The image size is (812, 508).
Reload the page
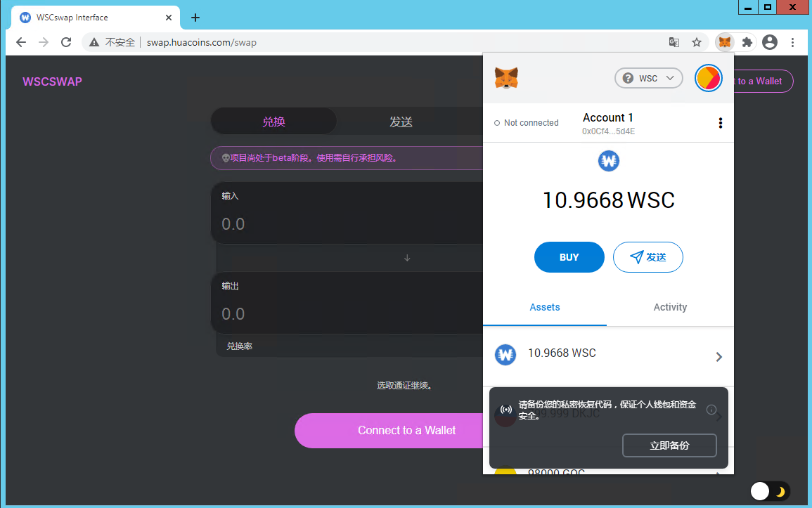coord(66,42)
